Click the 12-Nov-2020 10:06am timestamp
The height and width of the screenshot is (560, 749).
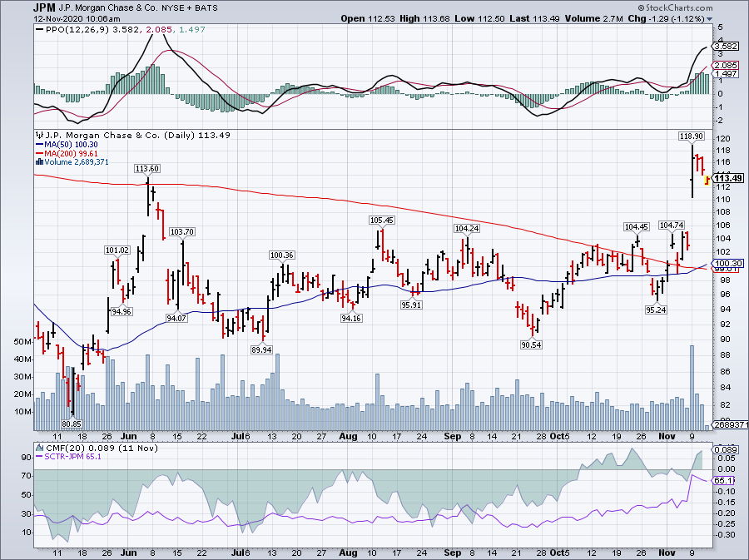pos(77,19)
